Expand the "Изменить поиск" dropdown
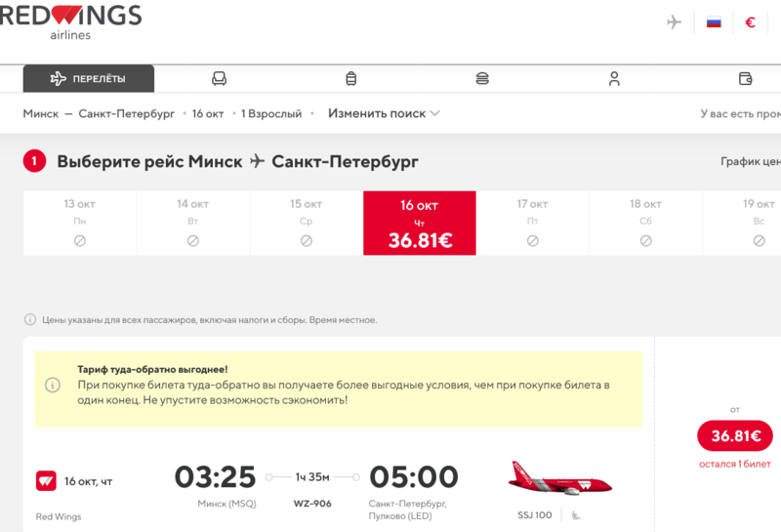781x532 pixels. tap(384, 113)
